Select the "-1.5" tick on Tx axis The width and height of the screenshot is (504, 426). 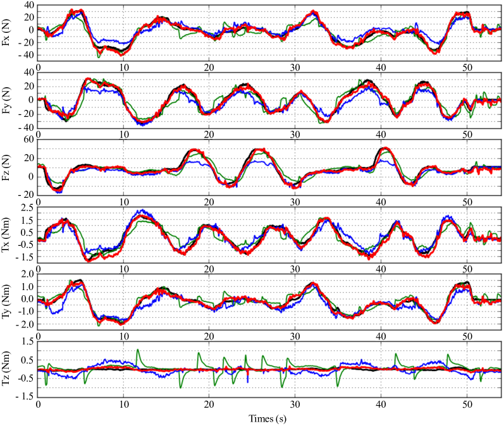click(x=25, y=257)
